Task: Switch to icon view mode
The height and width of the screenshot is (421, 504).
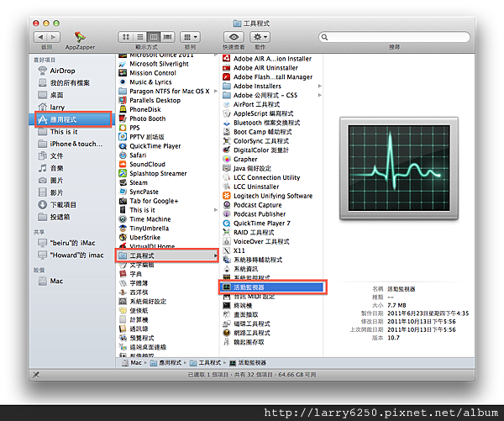Action: tap(126, 37)
